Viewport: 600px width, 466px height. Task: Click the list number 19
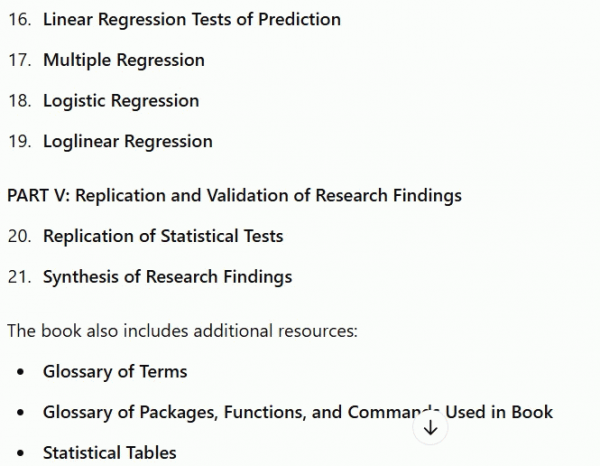coord(20,141)
